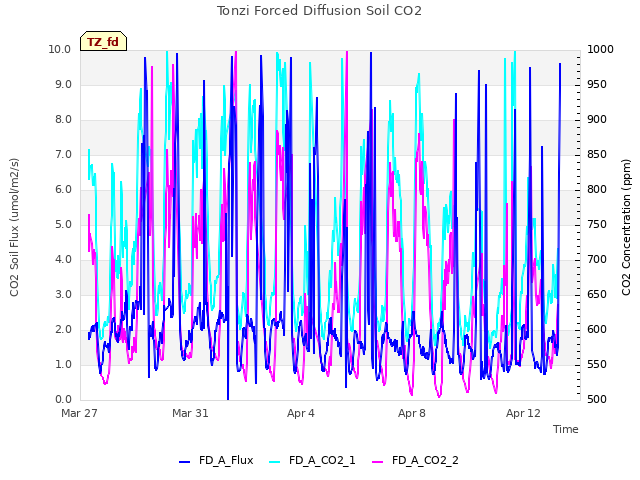
Task: Click the 850 ppm right axis value
Action: (x=597, y=155)
